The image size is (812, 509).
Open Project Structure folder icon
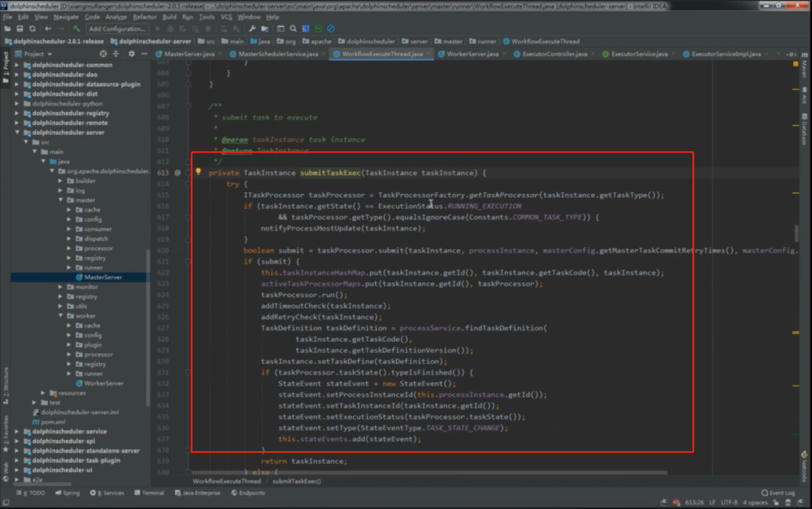(x=265, y=29)
